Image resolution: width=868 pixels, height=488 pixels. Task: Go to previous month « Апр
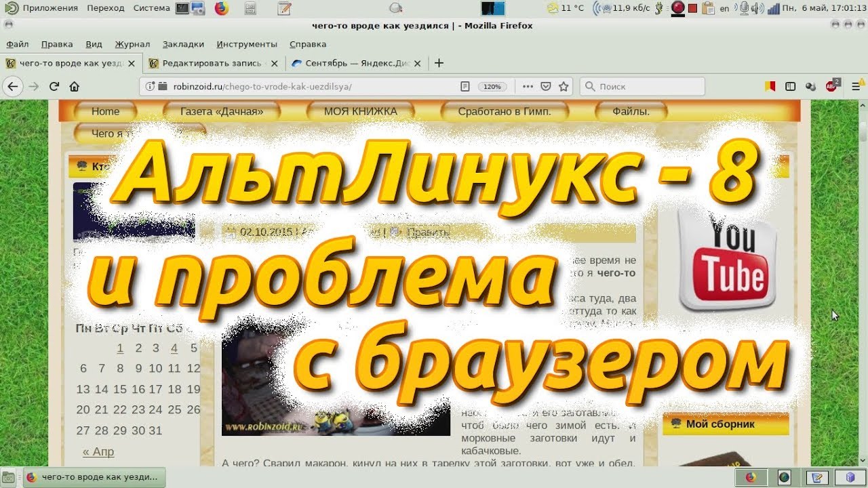point(98,451)
